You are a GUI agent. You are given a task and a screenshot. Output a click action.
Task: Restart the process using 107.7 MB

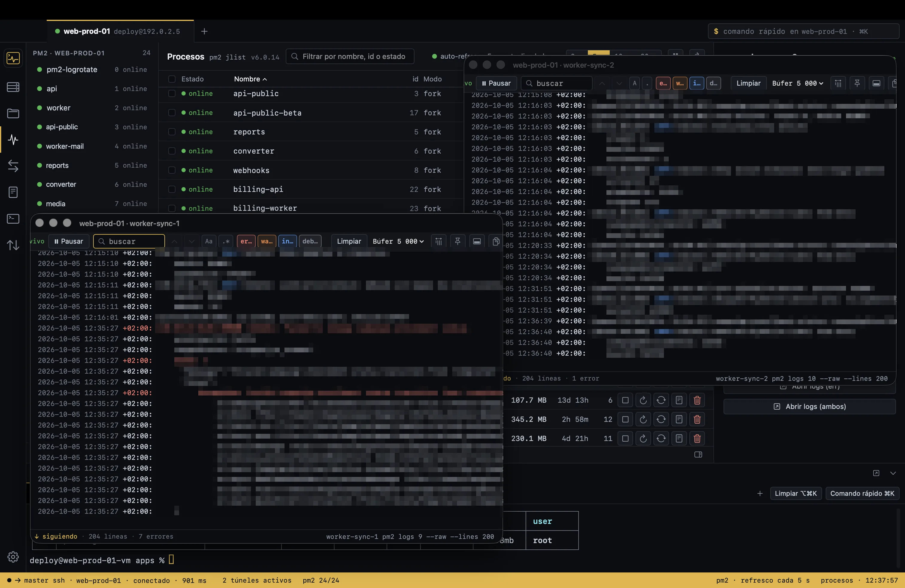643,400
